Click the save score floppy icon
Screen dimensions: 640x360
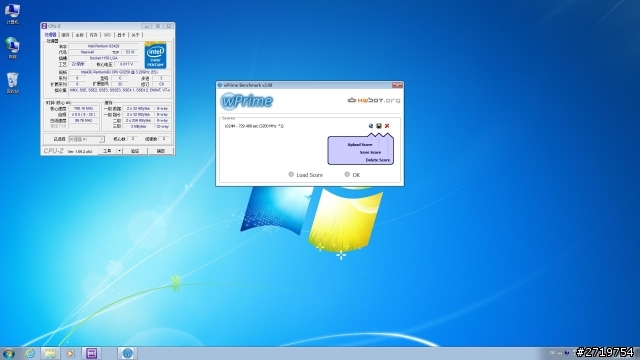coord(379,126)
